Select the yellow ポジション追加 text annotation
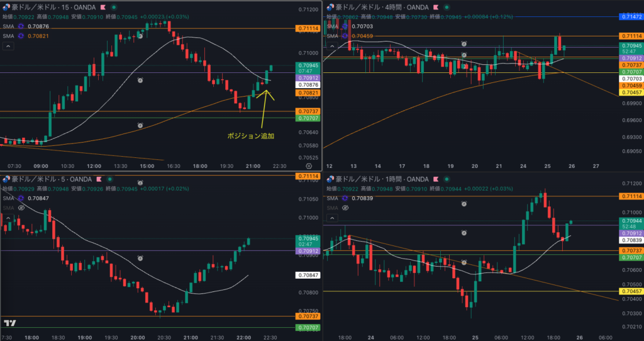644x341 pixels. tap(251, 135)
